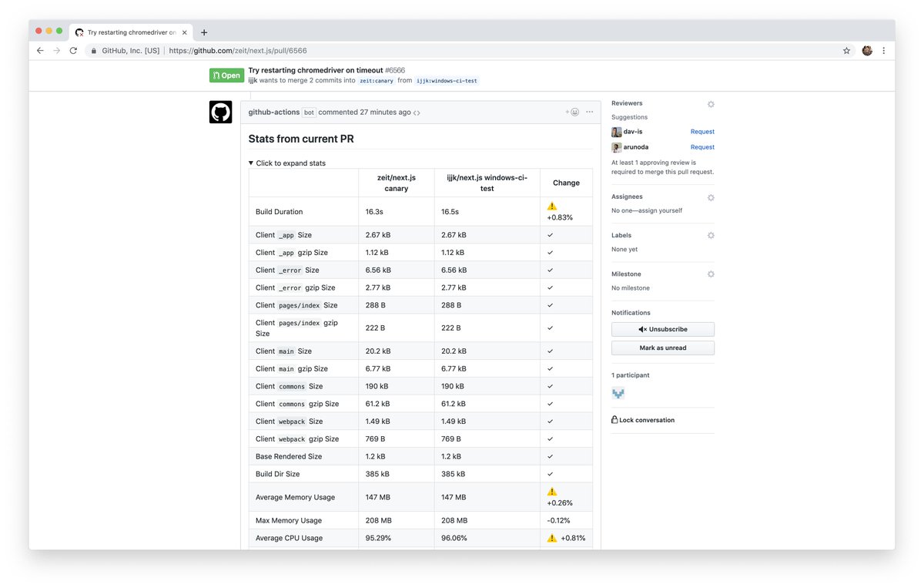The image size is (924, 588).
Task: Click 'Build Dir Size' row label
Action: pos(278,474)
